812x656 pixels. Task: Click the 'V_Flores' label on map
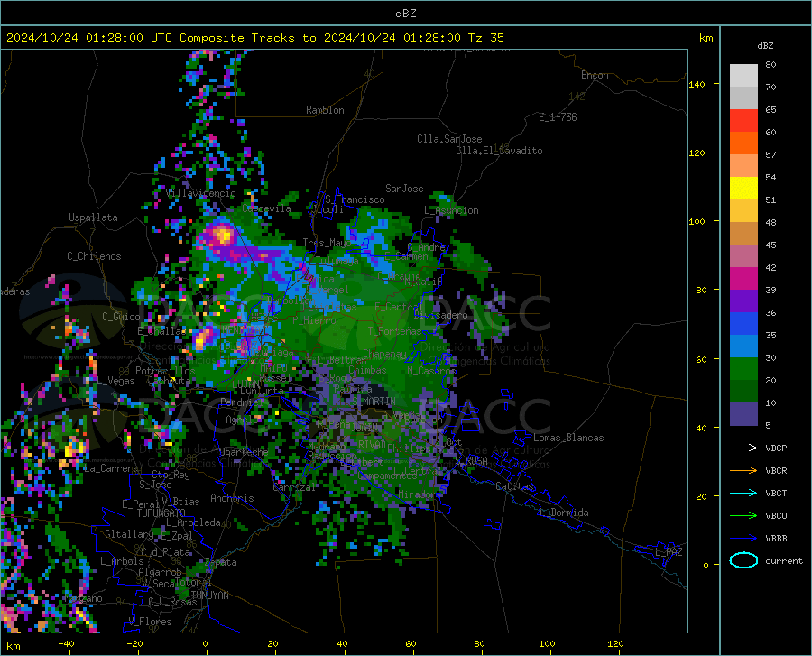pyautogui.click(x=150, y=622)
